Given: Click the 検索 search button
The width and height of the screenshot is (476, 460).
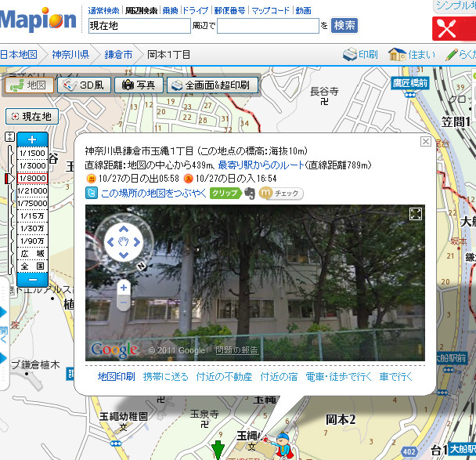Looking at the screenshot, I should (344, 26).
